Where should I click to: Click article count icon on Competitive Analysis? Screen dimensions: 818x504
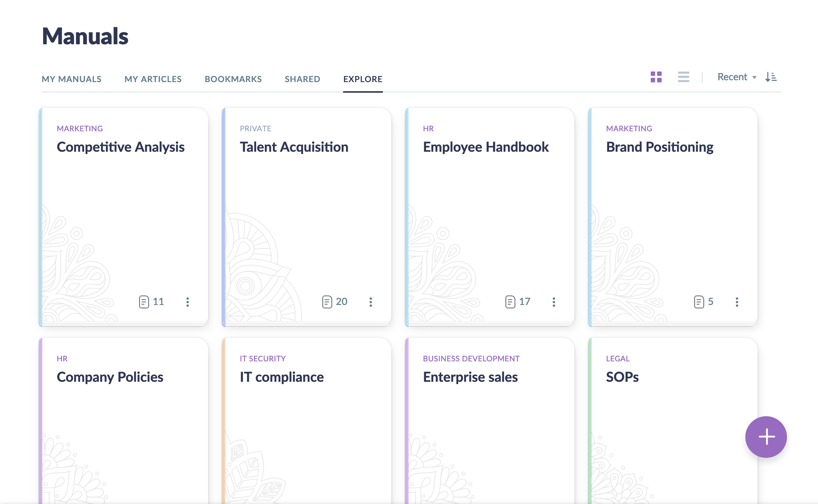(144, 302)
